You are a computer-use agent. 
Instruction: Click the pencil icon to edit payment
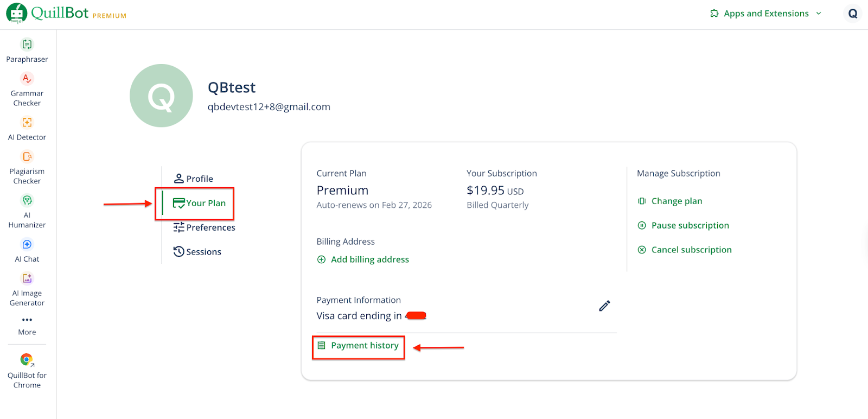tap(604, 306)
